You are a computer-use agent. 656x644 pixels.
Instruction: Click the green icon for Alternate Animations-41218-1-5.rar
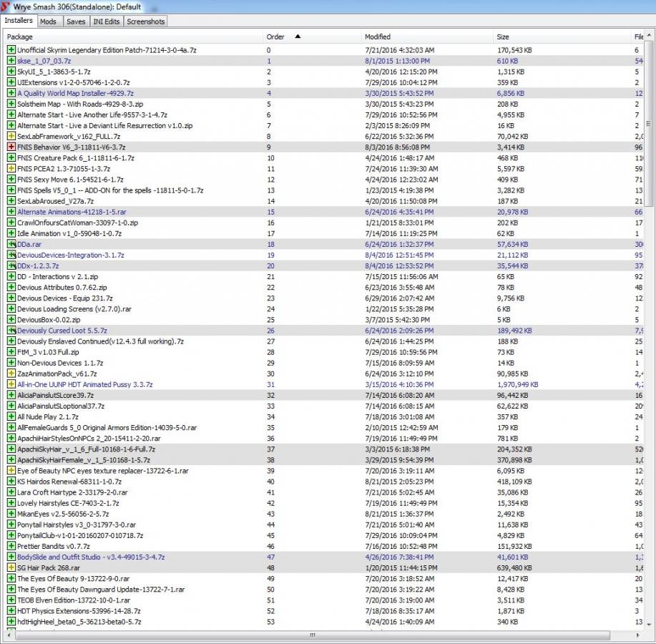point(11,212)
